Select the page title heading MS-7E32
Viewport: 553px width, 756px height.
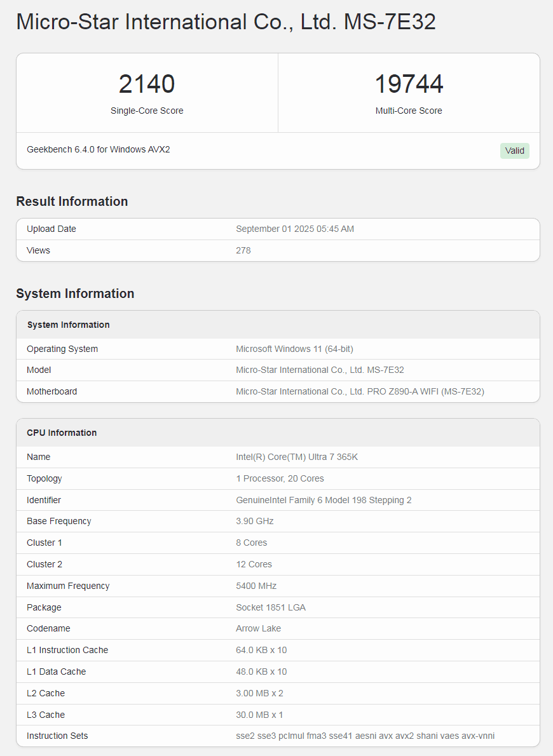(226, 22)
